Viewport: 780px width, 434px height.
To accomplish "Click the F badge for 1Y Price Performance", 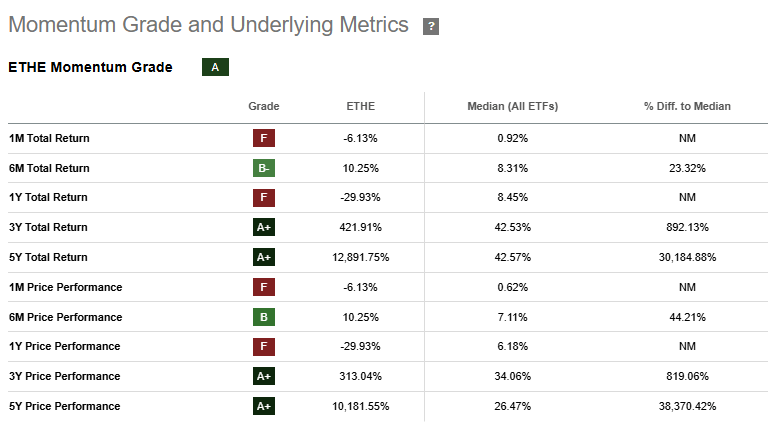I will (x=264, y=346).
